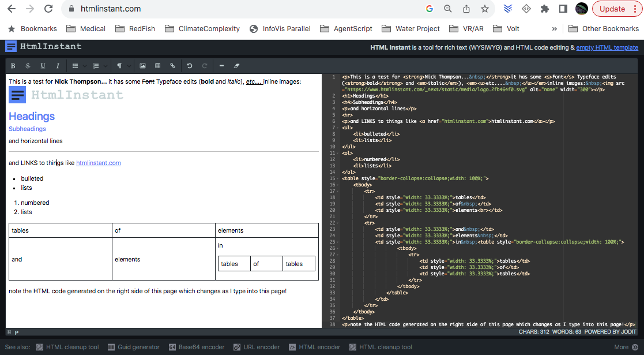Toggle the browser side panel
The image size is (644, 355).
click(563, 9)
